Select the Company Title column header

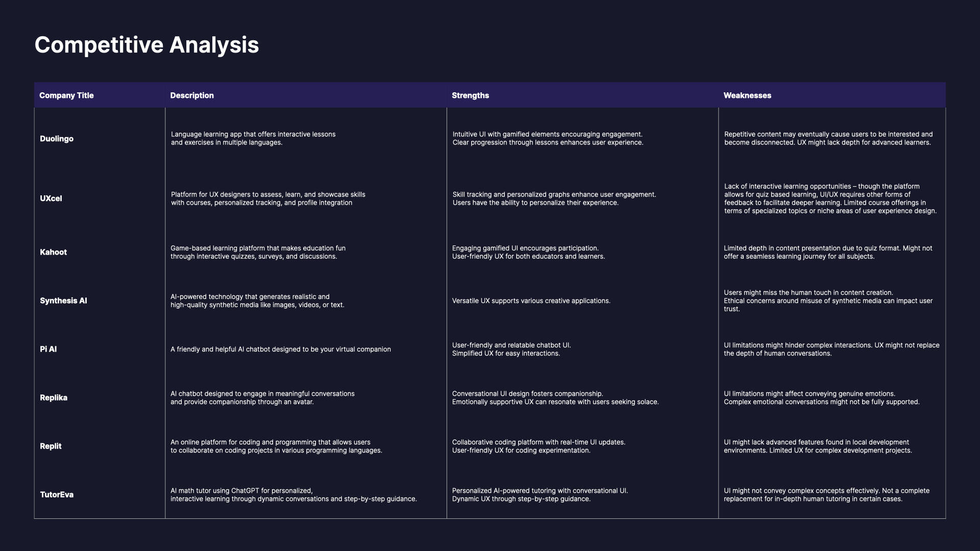tap(66, 95)
